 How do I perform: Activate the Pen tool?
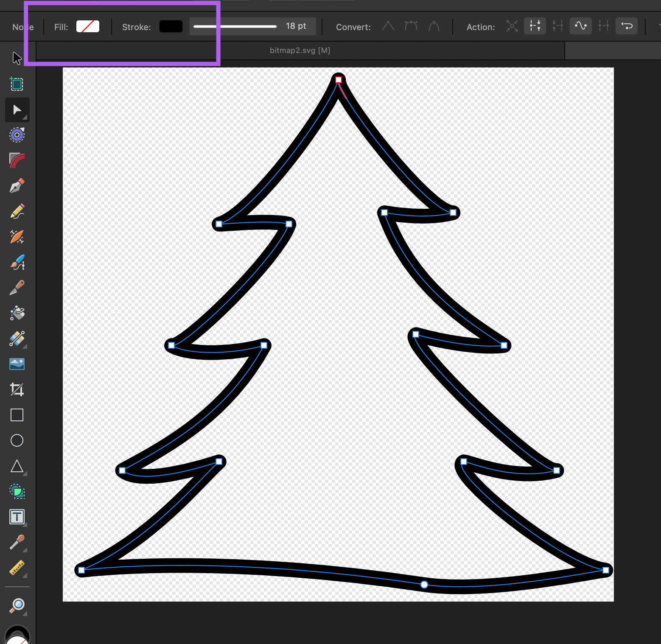pos(17,185)
